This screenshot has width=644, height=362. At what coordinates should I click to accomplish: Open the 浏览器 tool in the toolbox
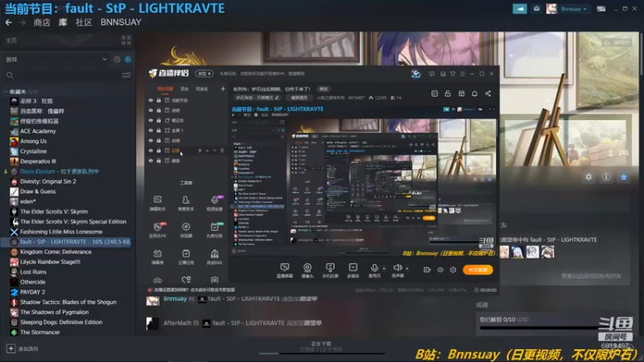(x=186, y=230)
